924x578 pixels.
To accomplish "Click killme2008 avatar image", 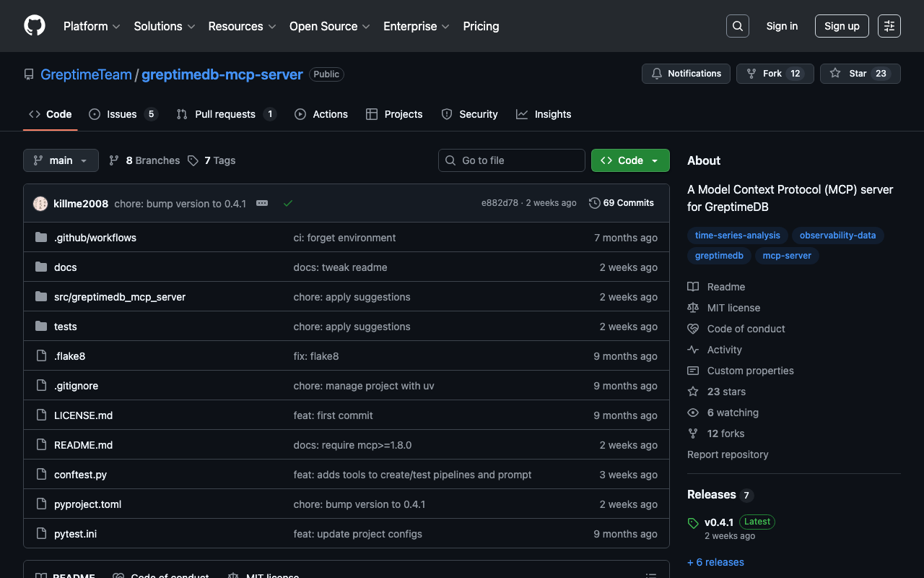I will click(40, 204).
